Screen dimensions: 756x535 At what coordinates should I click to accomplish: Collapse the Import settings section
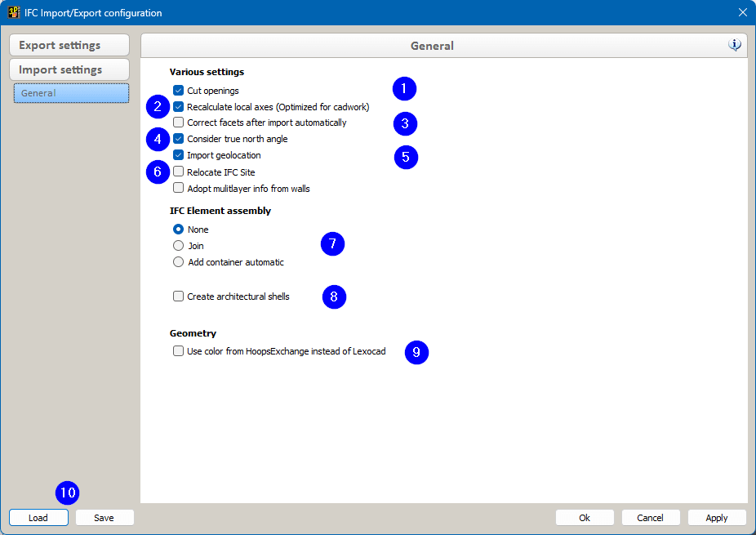tap(69, 69)
